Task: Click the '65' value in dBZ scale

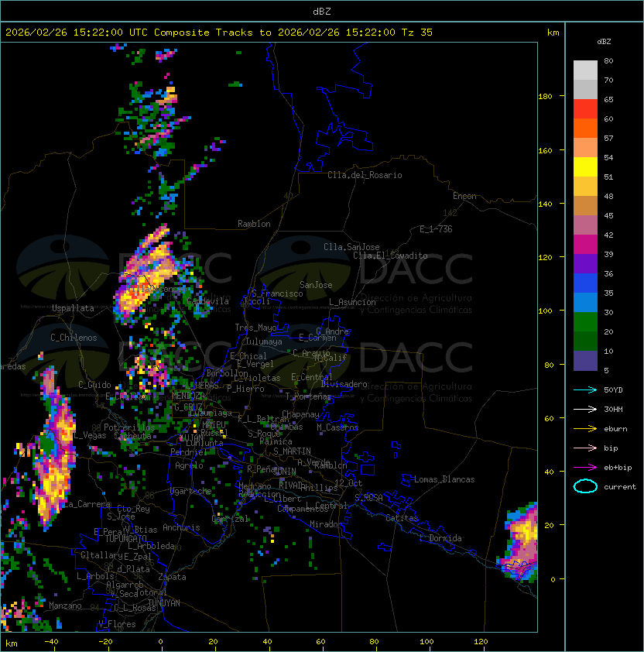Action: 608,99
